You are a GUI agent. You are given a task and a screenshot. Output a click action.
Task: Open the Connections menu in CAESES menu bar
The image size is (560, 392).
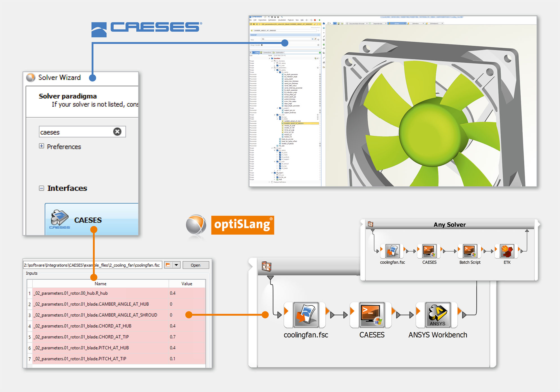[262, 20]
